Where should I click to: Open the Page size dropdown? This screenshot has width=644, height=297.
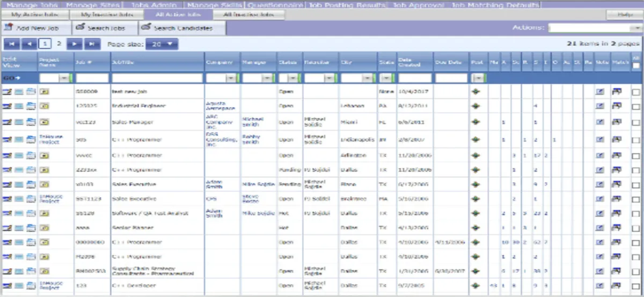(x=163, y=44)
